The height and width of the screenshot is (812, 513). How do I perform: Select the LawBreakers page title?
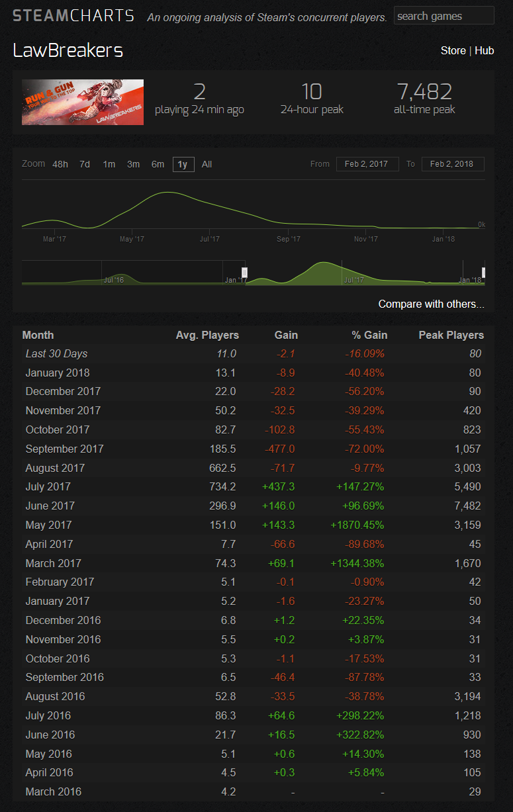68,50
